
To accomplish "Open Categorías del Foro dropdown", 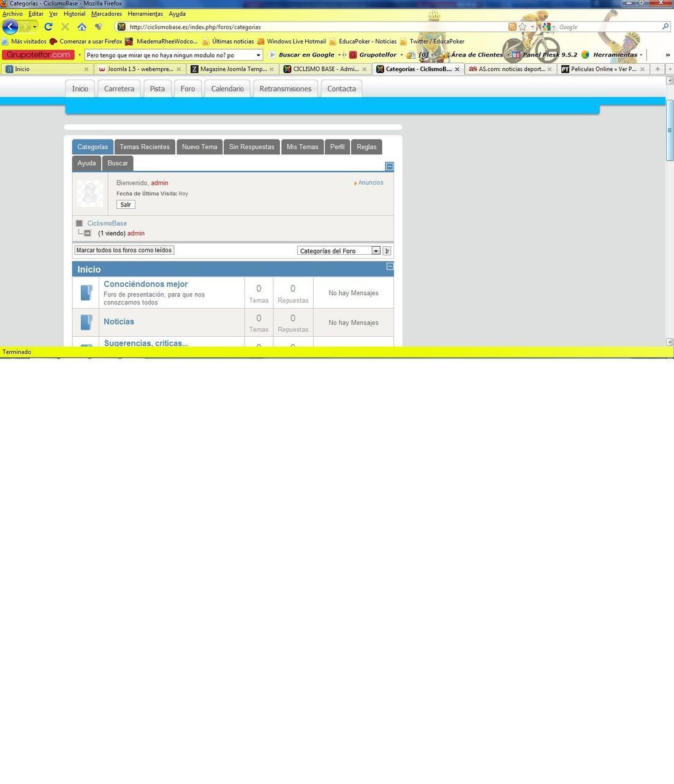I will click(x=339, y=251).
